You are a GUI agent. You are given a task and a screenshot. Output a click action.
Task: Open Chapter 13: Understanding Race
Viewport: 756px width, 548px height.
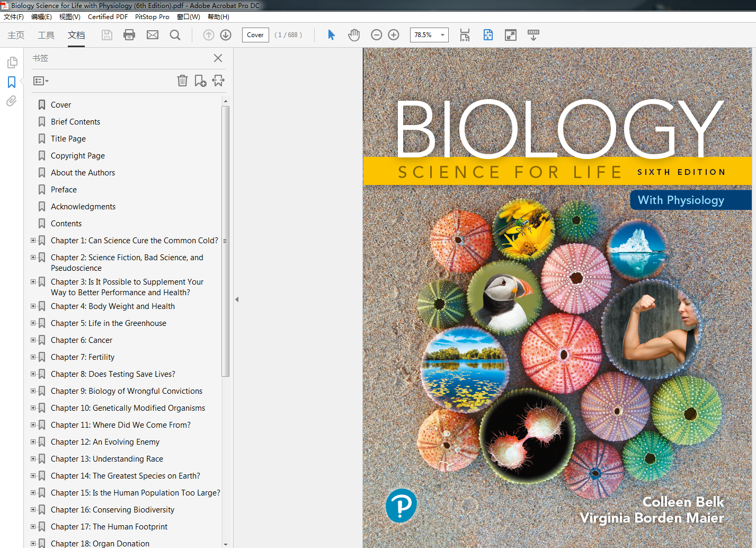(107, 459)
